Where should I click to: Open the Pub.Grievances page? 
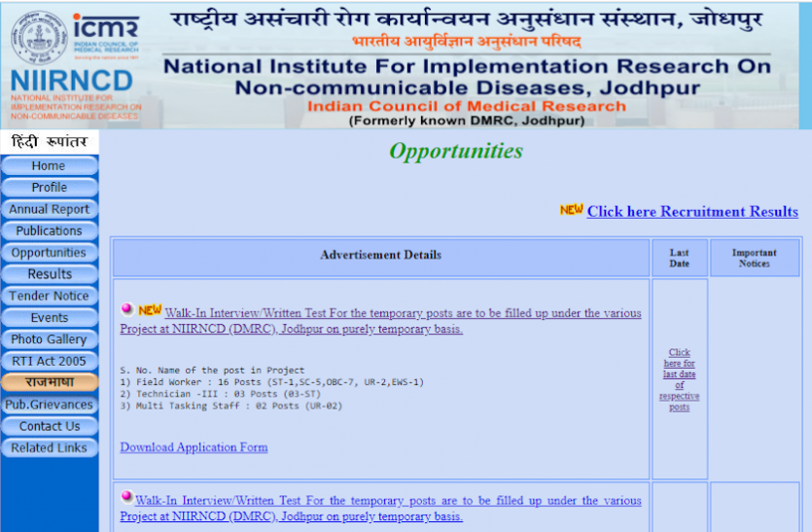pos(50,405)
